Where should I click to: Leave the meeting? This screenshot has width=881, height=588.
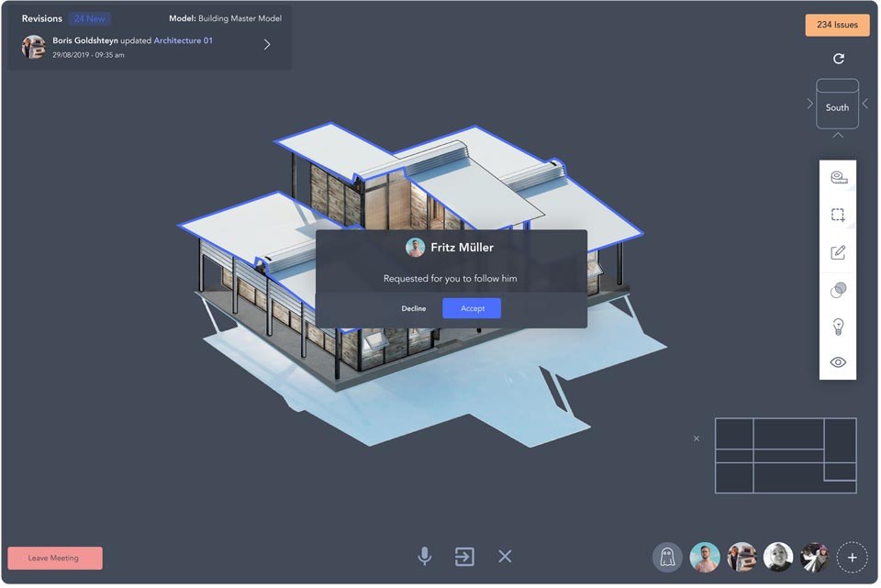pos(55,559)
